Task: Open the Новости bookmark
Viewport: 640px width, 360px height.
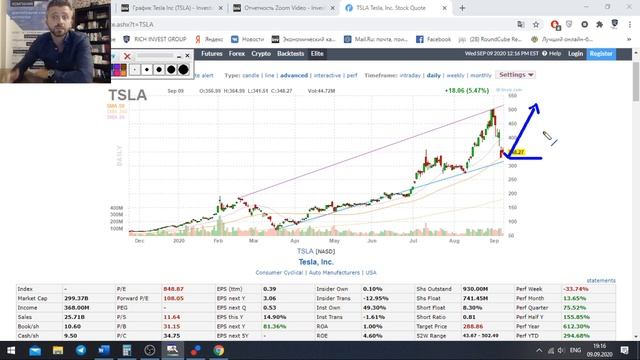Action: point(247,39)
